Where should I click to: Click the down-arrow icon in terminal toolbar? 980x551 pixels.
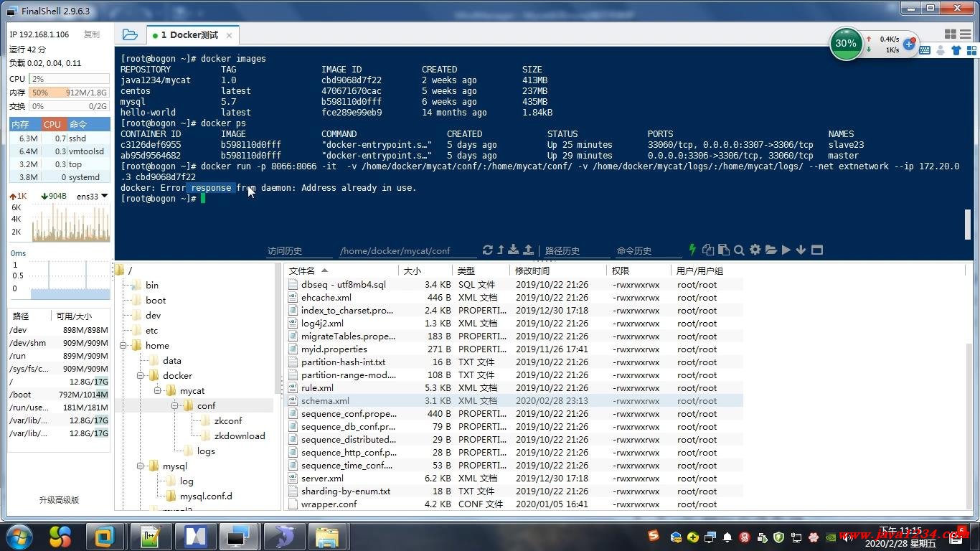click(x=801, y=250)
